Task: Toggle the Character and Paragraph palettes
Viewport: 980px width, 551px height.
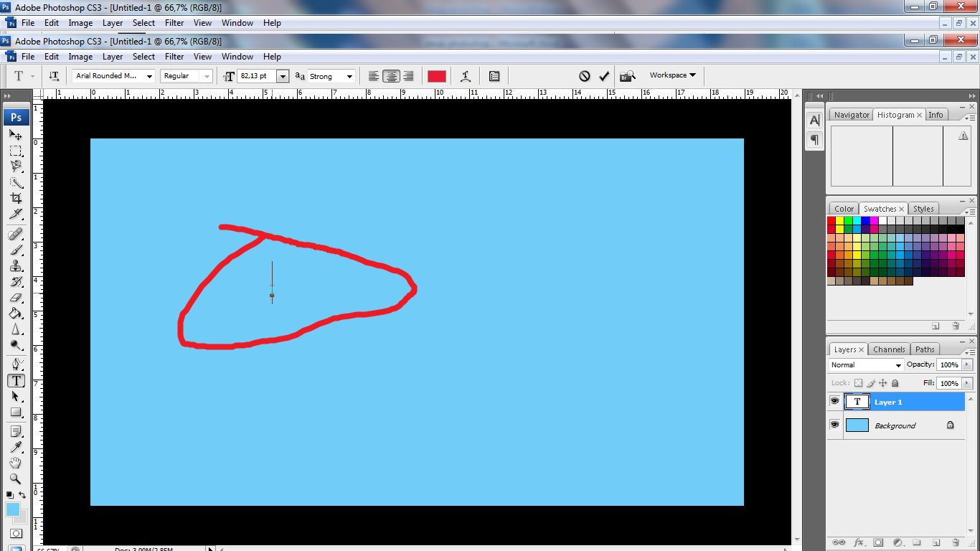Action: 494,76
